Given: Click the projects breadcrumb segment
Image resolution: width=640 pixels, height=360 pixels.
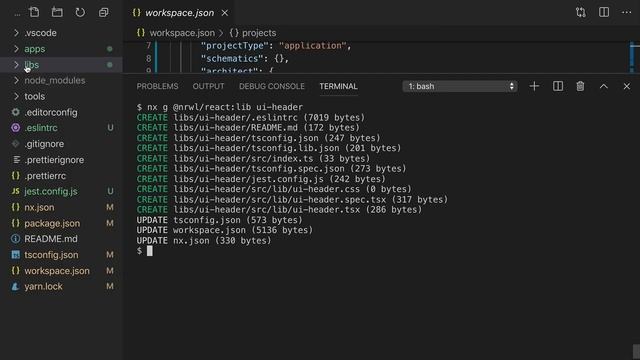Looking at the screenshot, I should coord(259,33).
